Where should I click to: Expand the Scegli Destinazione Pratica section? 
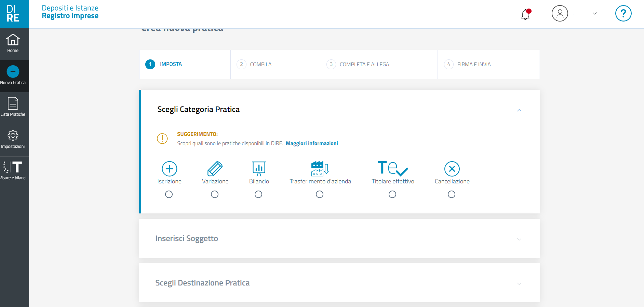(x=519, y=284)
